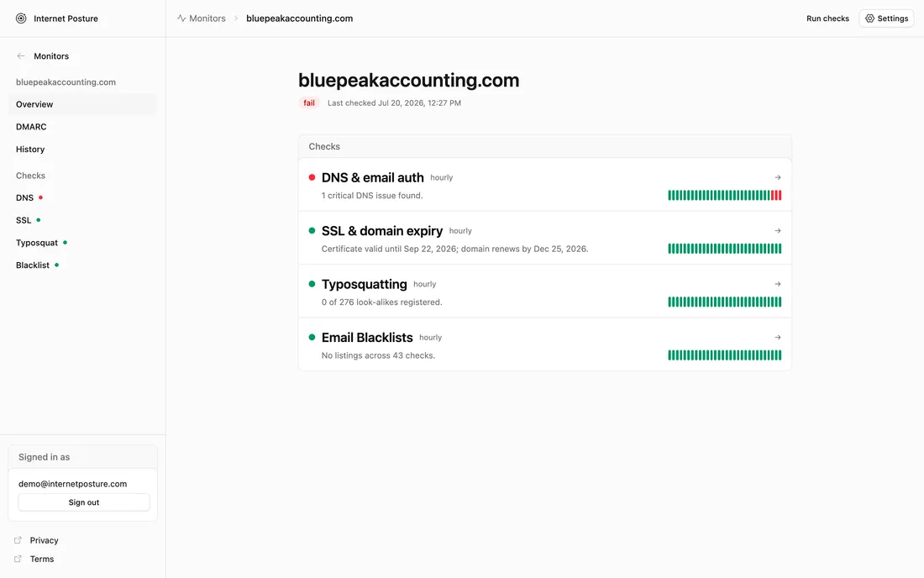Open the DNS check in sidebar
This screenshot has height=578, width=924.
pyautogui.click(x=82, y=197)
